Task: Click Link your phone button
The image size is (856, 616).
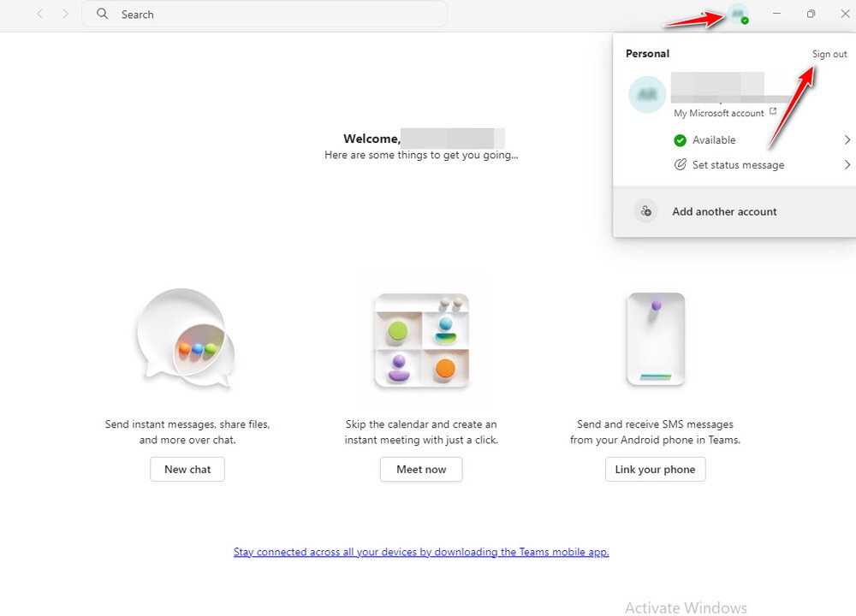Action: [655, 469]
